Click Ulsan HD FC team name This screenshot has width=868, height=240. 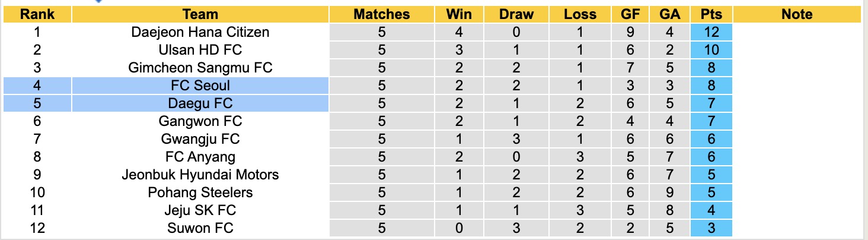coord(200,50)
